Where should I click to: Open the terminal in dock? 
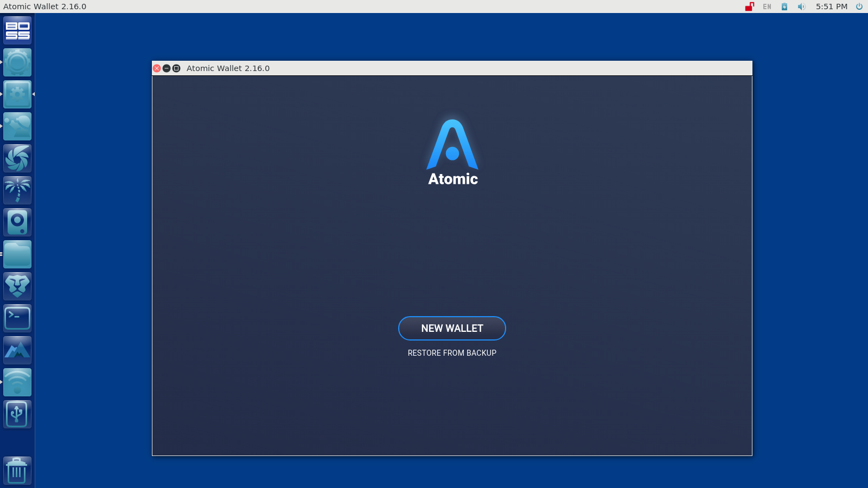tap(17, 318)
